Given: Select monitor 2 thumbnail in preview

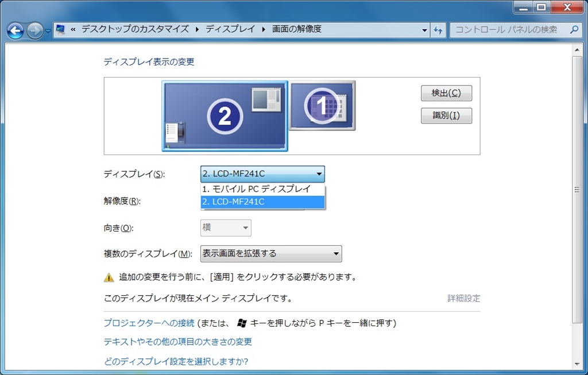Looking at the screenshot, I should pos(225,116).
